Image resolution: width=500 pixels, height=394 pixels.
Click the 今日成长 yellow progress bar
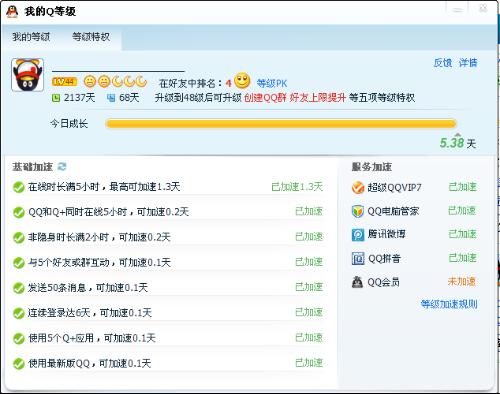coord(280,124)
